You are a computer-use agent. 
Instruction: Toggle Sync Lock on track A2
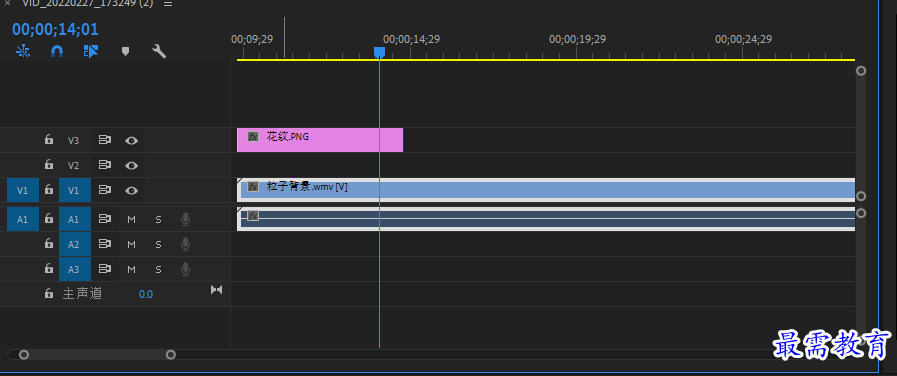coord(105,244)
